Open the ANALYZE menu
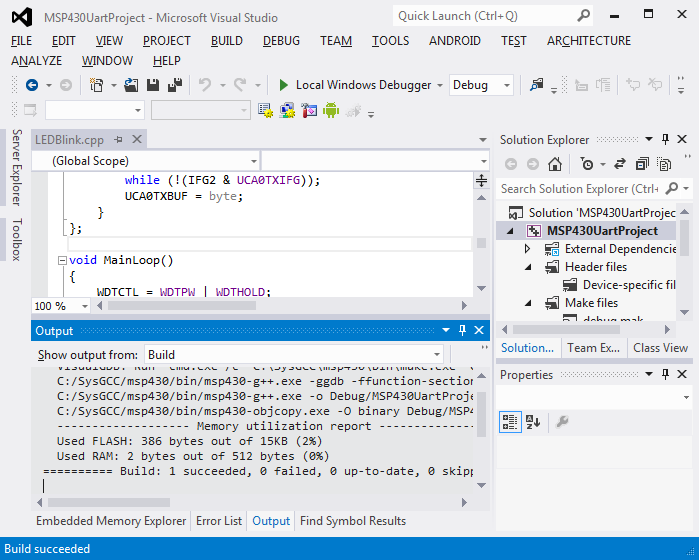 [x=36, y=61]
